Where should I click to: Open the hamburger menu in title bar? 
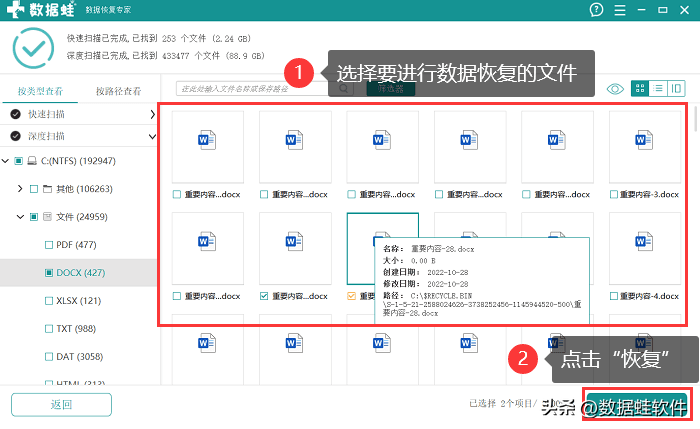tap(620, 10)
